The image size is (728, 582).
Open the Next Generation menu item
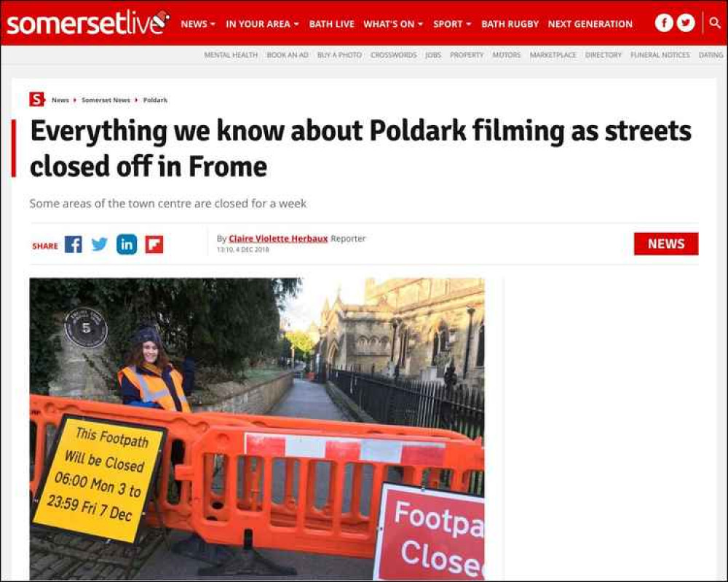click(590, 24)
